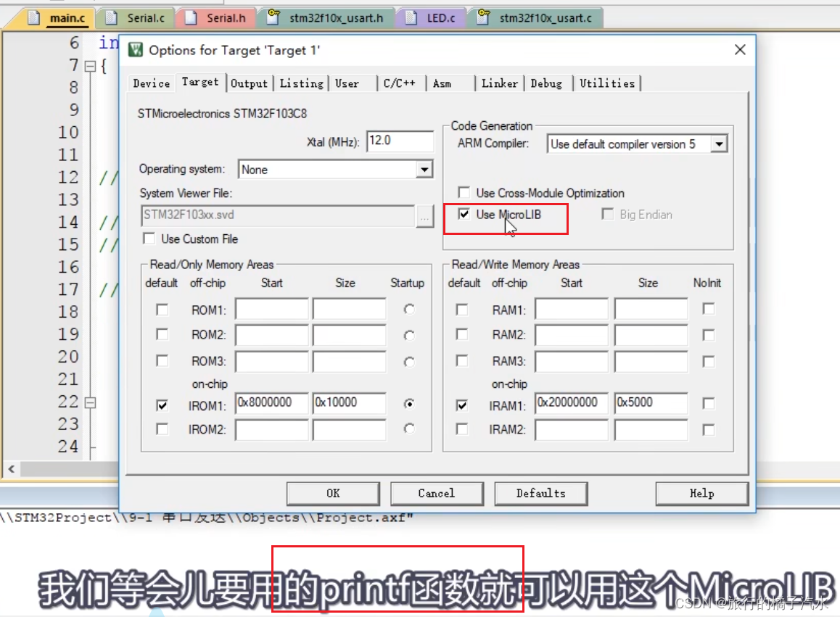This screenshot has width=840, height=617.
Task: Check the RAM2 default checkbox
Action: 462,334
